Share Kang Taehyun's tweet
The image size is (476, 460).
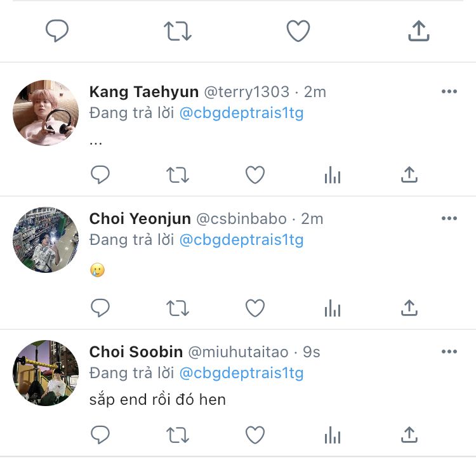pos(410,174)
